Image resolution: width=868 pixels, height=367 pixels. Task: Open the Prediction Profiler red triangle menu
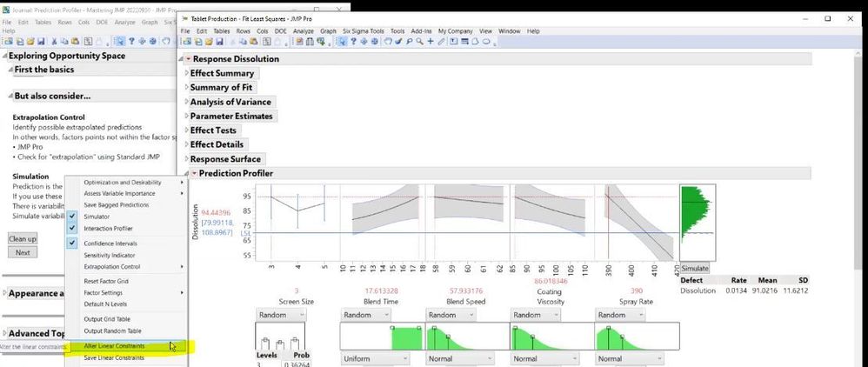[194, 173]
